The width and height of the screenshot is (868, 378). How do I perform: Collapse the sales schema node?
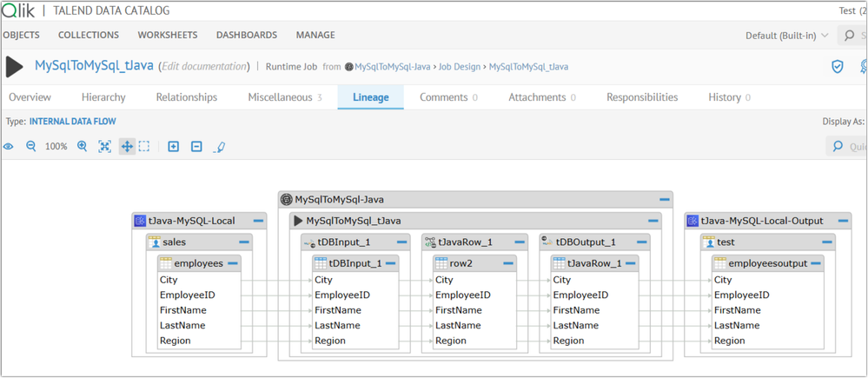coord(245,242)
